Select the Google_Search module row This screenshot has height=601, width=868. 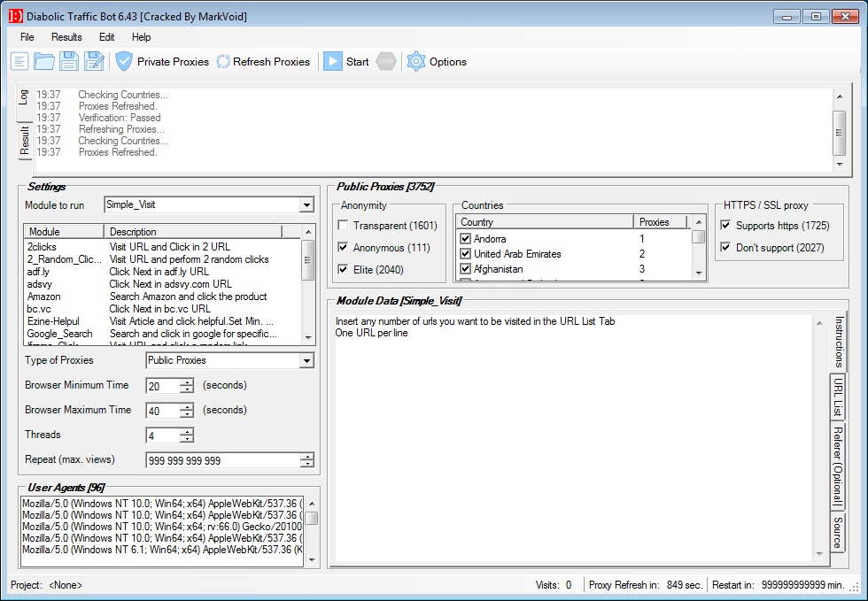tap(59, 334)
